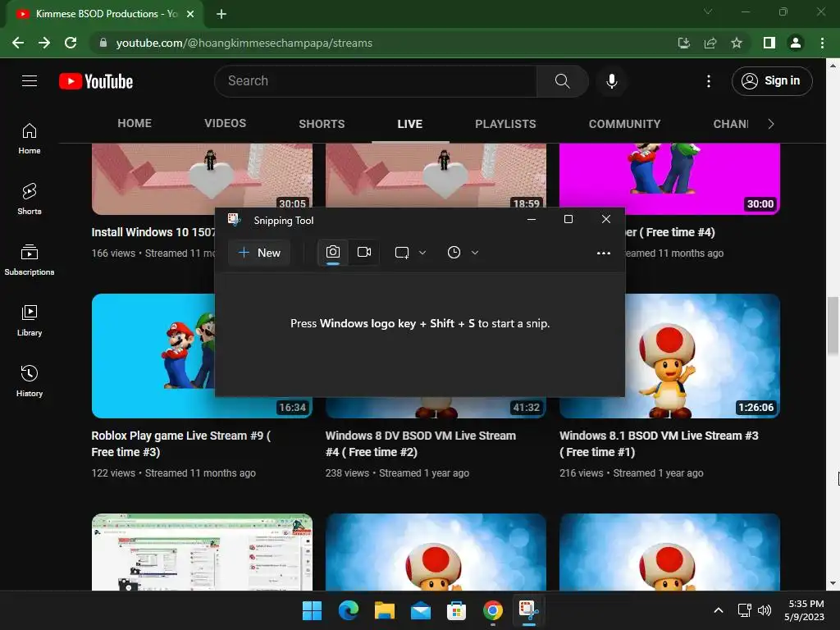Screen dimensions: 840x630
Task: Open Mail app from taskbar
Action: tap(421, 610)
